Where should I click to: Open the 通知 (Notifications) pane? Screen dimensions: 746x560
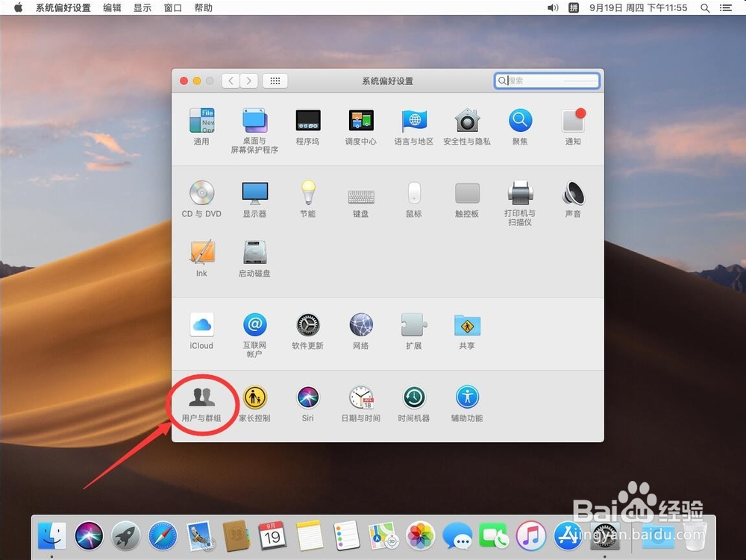coord(573,125)
